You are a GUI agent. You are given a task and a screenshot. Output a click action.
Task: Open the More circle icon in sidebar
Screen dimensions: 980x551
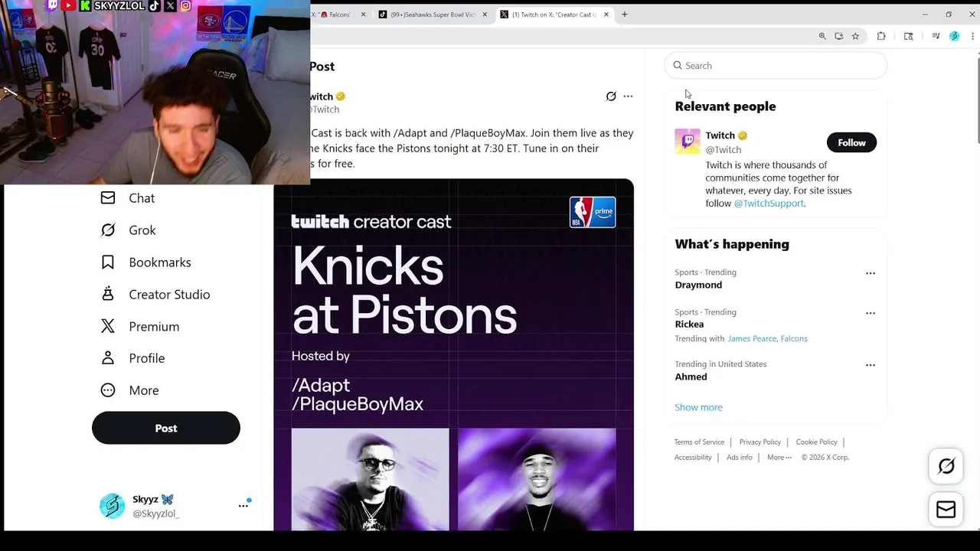coord(108,390)
